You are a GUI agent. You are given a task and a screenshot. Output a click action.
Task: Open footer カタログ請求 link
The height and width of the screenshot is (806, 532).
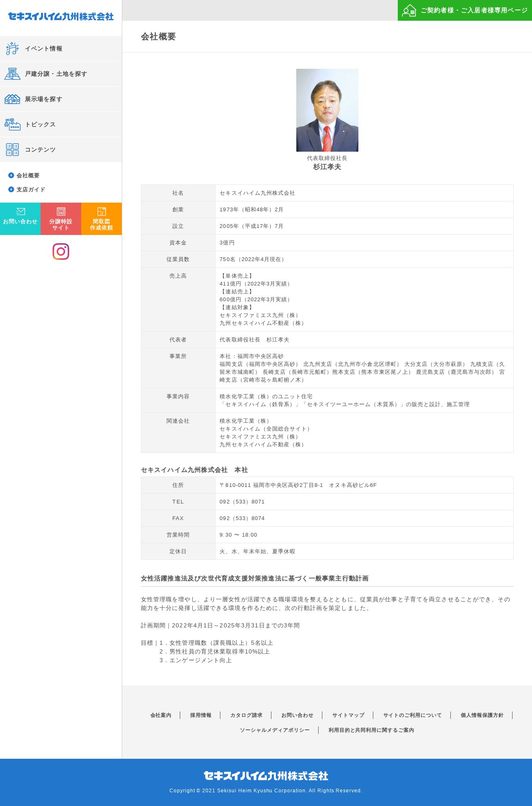[246, 715]
